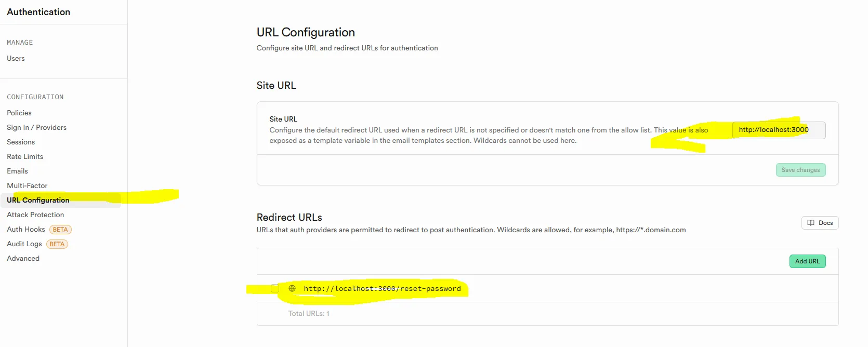Open the Rate Limits page
This screenshot has width=868, height=347.
tap(25, 156)
